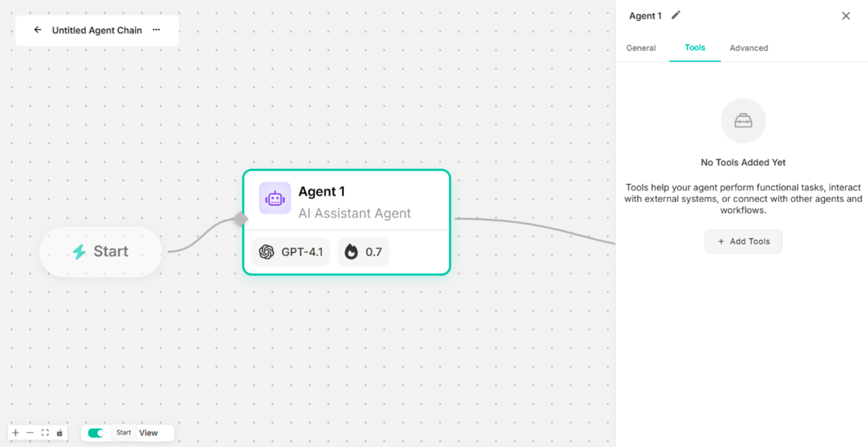This screenshot has width=868, height=447.
Task: Zoom out with the minus icon
Action: (30, 432)
